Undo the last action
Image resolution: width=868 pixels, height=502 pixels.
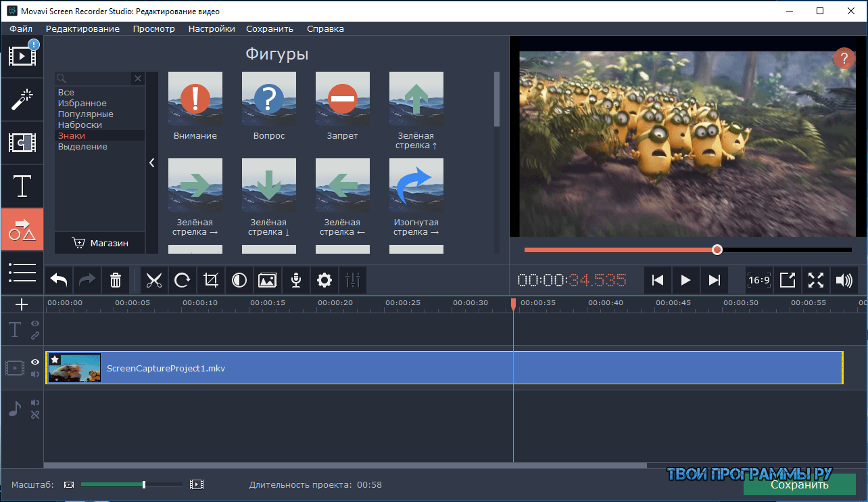click(x=59, y=280)
